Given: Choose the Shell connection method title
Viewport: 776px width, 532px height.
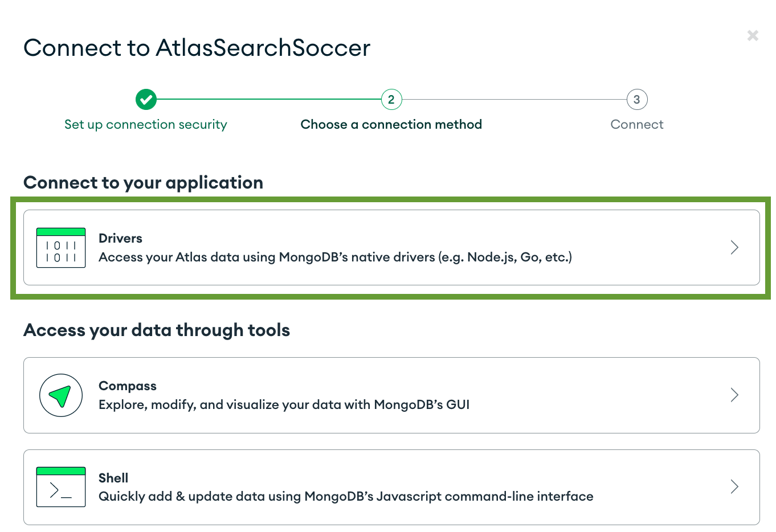Looking at the screenshot, I should click(x=113, y=478).
